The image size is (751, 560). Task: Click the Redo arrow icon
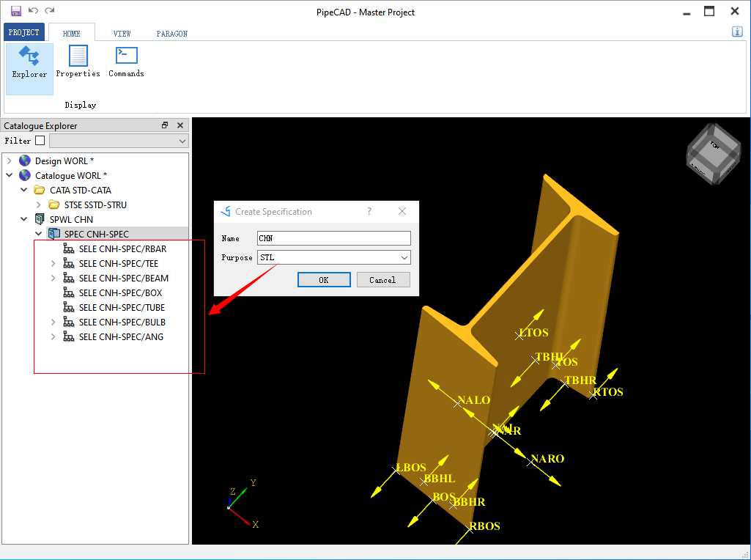[49, 10]
